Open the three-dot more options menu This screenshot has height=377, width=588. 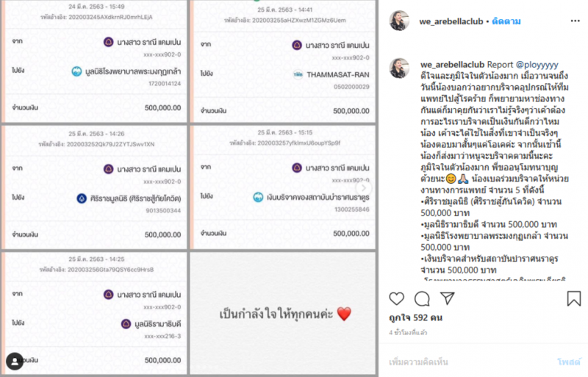[x=576, y=21]
